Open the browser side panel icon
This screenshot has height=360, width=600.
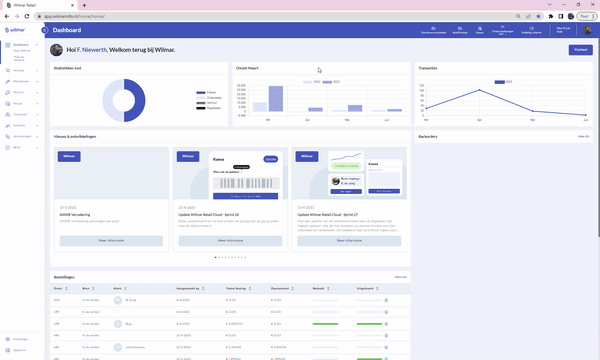pyautogui.click(x=561, y=16)
